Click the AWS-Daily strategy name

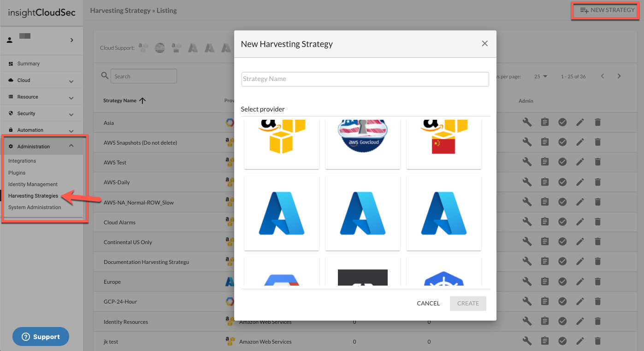pos(117,182)
